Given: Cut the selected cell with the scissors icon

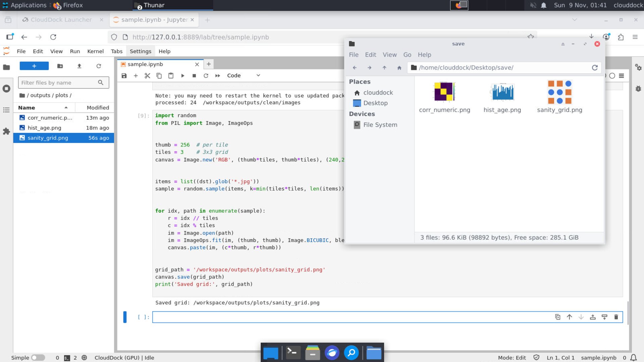Looking at the screenshot, I should click(147, 76).
